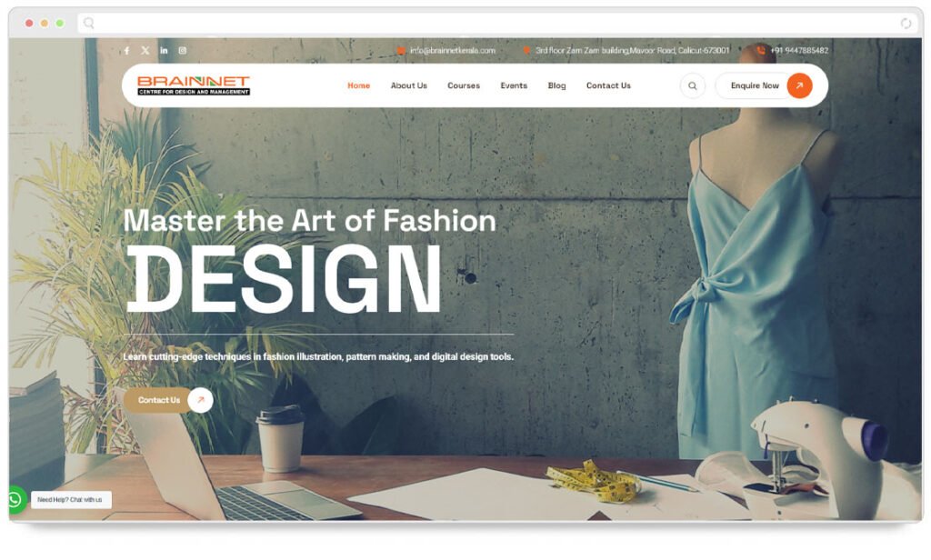Open the Facebook social icon

click(x=126, y=51)
